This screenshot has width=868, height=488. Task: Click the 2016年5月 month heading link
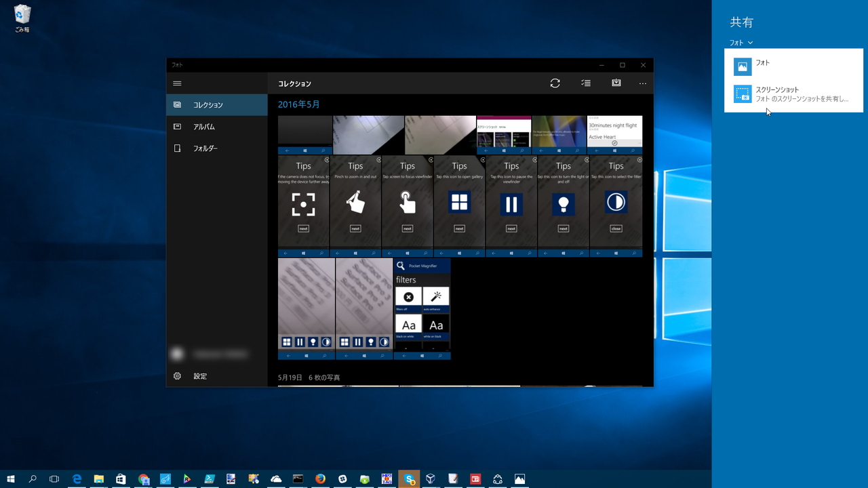(x=298, y=105)
